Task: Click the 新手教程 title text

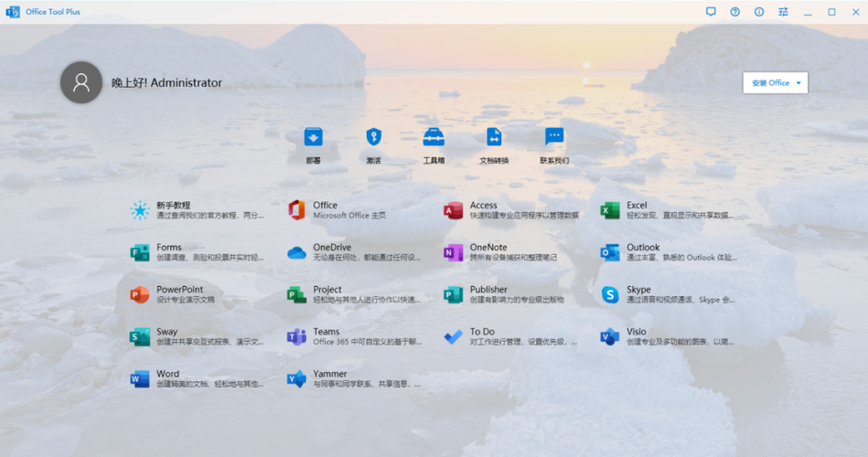Action: [173, 206]
